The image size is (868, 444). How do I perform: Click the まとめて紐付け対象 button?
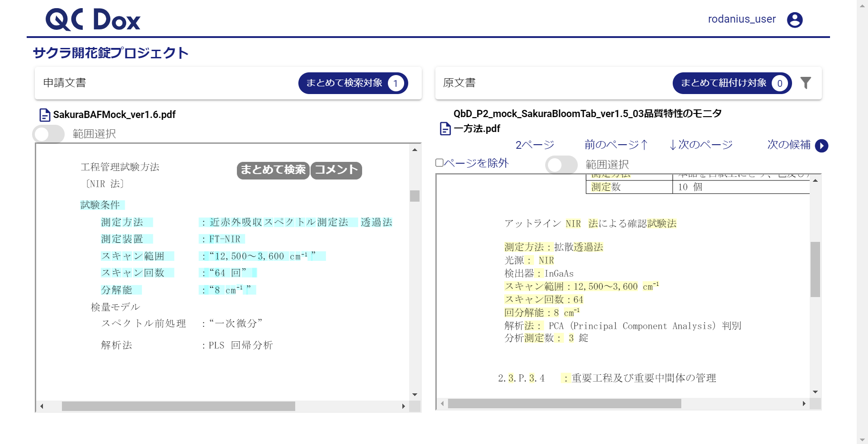[732, 83]
